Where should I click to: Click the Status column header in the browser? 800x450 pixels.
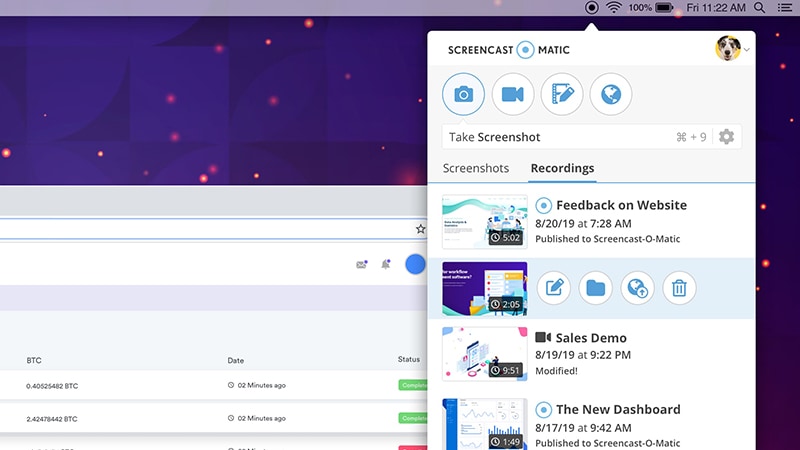click(x=409, y=359)
